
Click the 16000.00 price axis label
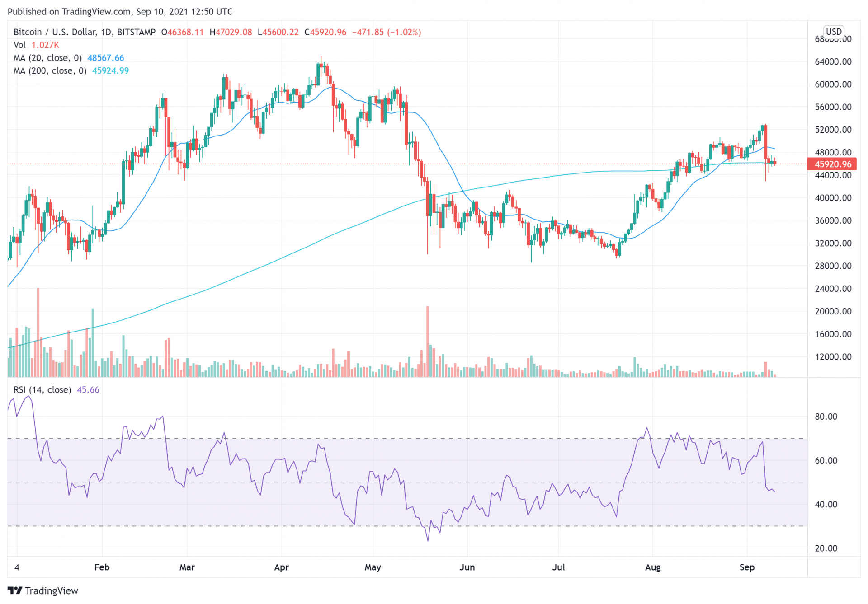coord(833,334)
